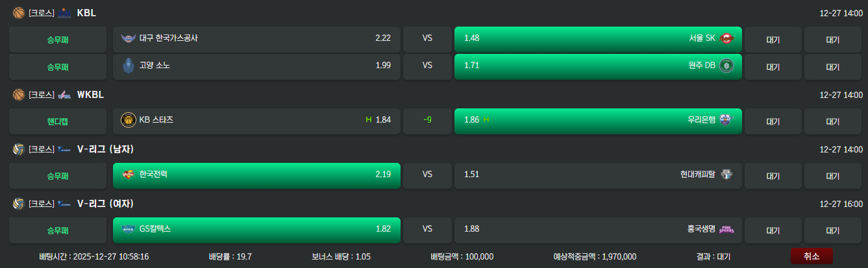Image resolution: width=868 pixels, height=268 pixels.
Task: Click the Wonju DB team logo icon
Action: tap(726, 66)
